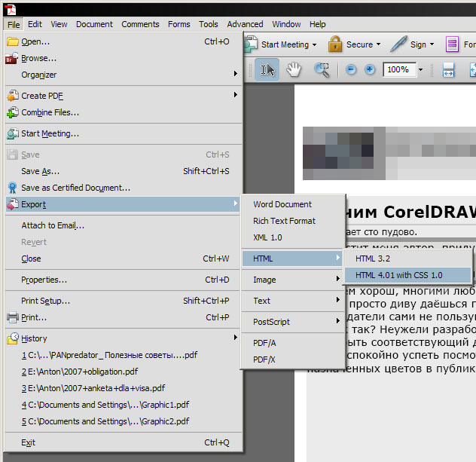
Task: Click the 100% zoom input field
Action: tap(399, 69)
